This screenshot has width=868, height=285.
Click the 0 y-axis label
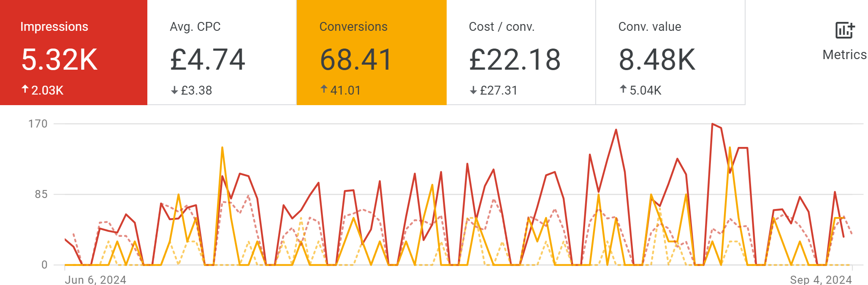coord(44,265)
